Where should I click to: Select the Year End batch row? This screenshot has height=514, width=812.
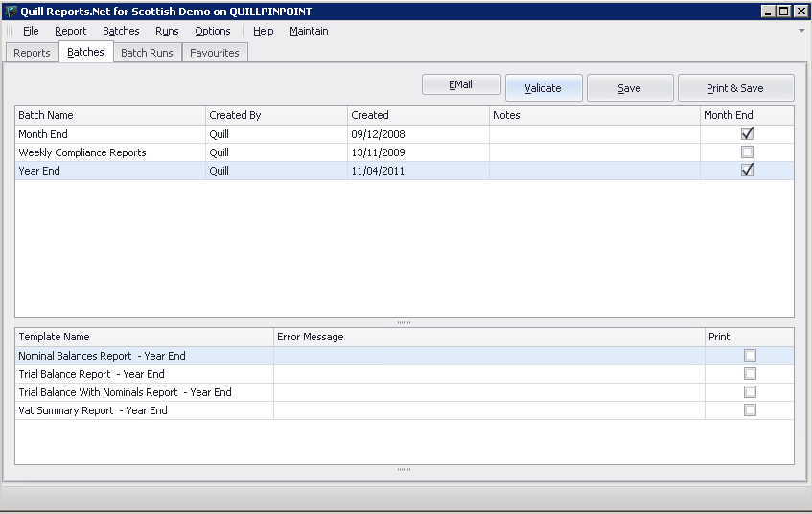405,171
